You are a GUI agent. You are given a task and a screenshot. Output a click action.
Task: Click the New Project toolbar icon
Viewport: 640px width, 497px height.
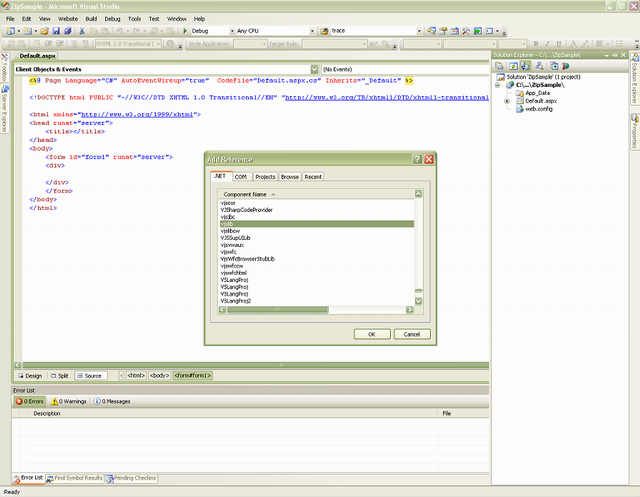[x=11, y=31]
